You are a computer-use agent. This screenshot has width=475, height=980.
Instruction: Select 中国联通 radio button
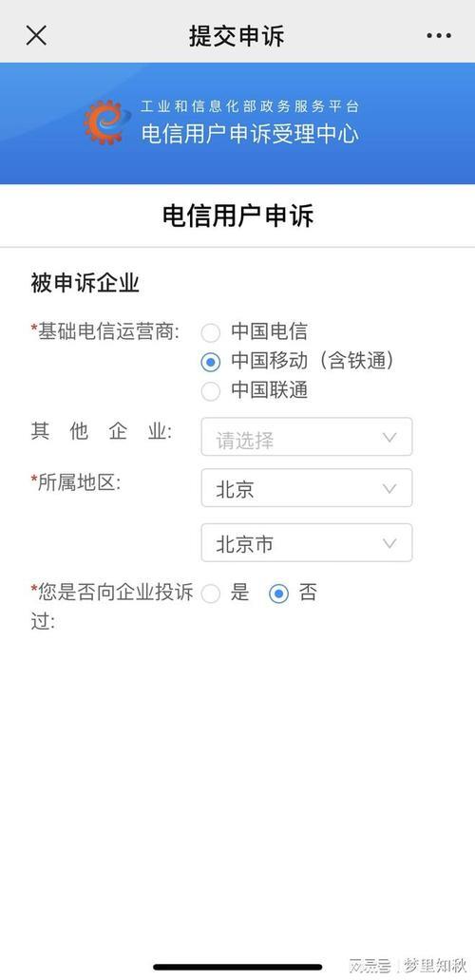click(211, 391)
